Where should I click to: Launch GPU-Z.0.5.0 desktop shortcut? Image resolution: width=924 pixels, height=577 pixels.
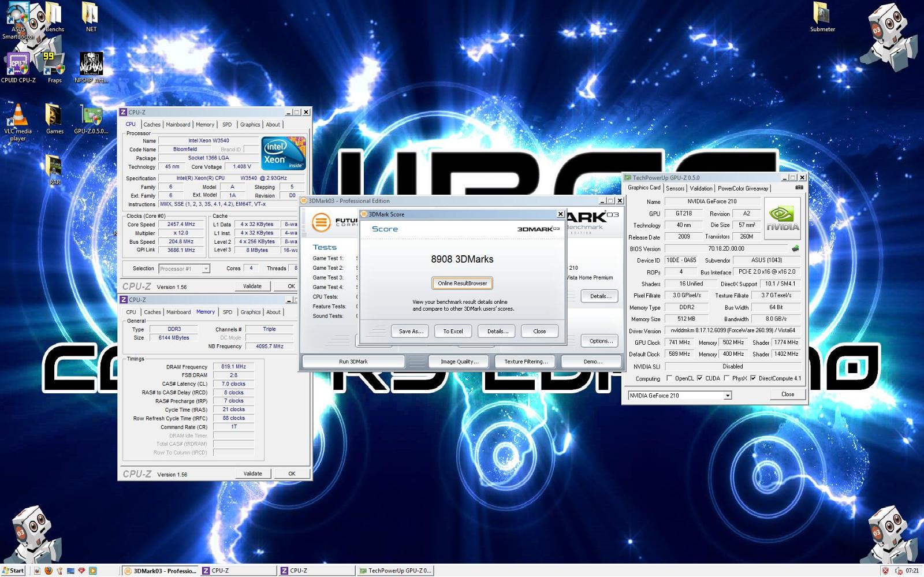click(x=91, y=119)
